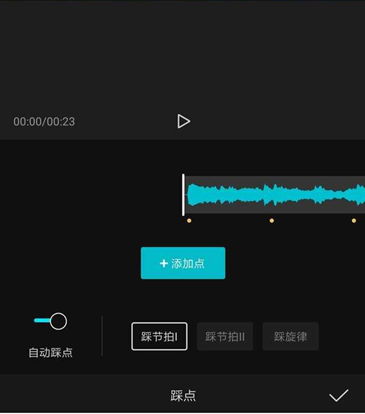The height and width of the screenshot is (414, 365).
Task: Select the 踩节拍I mode
Action: click(x=159, y=336)
